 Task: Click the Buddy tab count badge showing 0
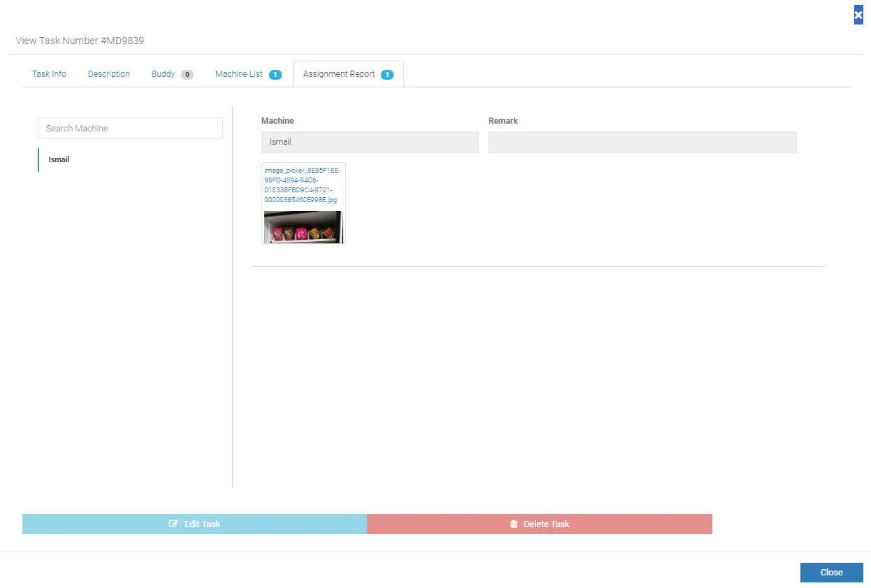click(187, 73)
